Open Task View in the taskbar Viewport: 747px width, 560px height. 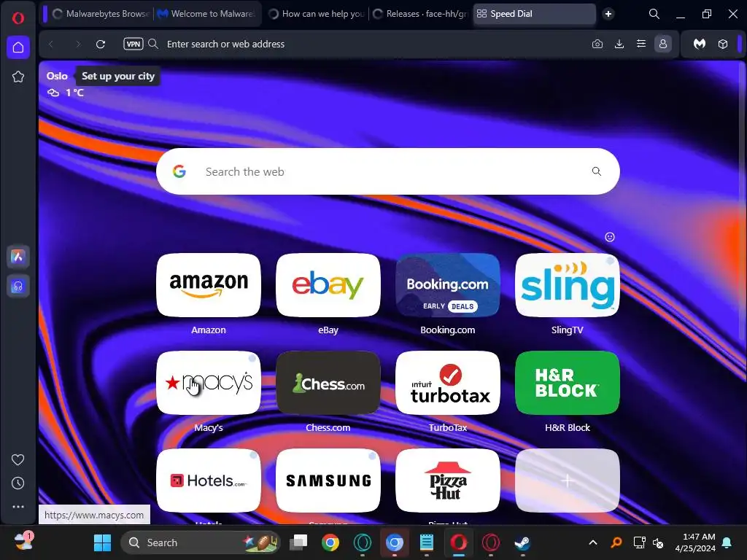tap(299, 542)
